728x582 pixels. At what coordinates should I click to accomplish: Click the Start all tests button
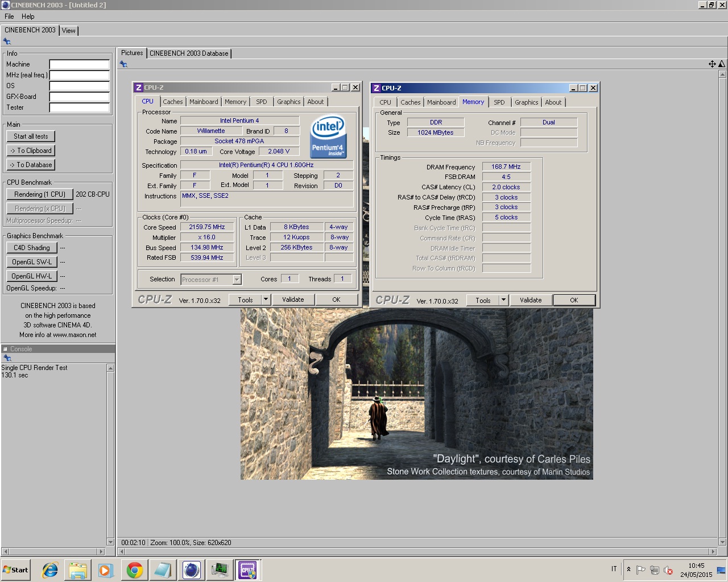pos(31,136)
